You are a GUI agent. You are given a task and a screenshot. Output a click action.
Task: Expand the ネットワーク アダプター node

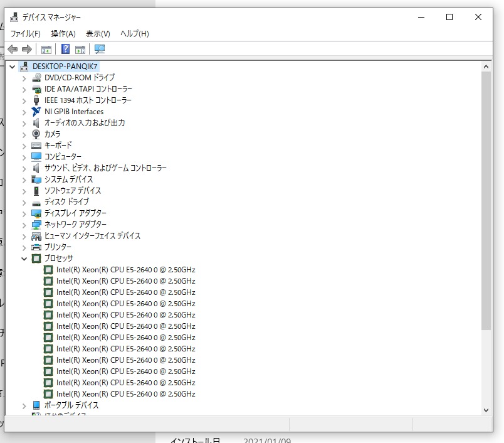24,225
